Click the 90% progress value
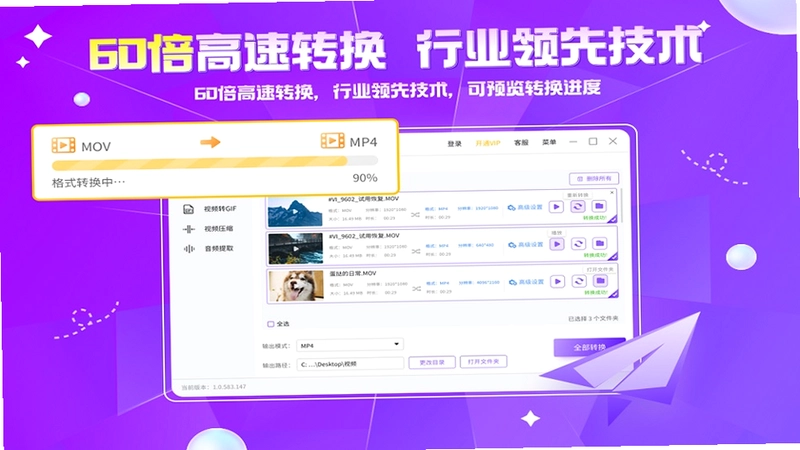The width and height of the screenshot is (800, 450). (365, 178)
